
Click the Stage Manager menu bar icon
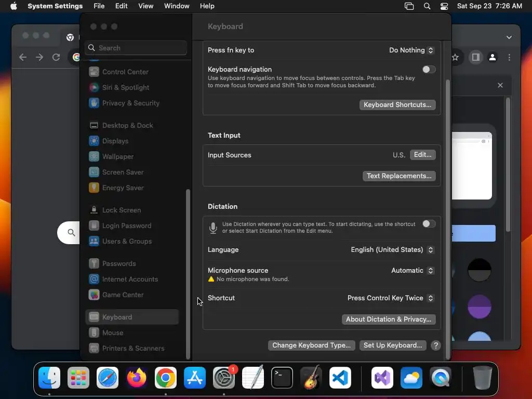click(409, 6)
